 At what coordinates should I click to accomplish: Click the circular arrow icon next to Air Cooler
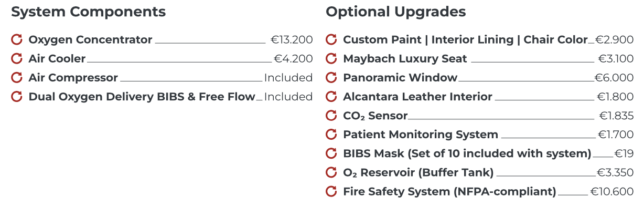click(x=17, y=58)
